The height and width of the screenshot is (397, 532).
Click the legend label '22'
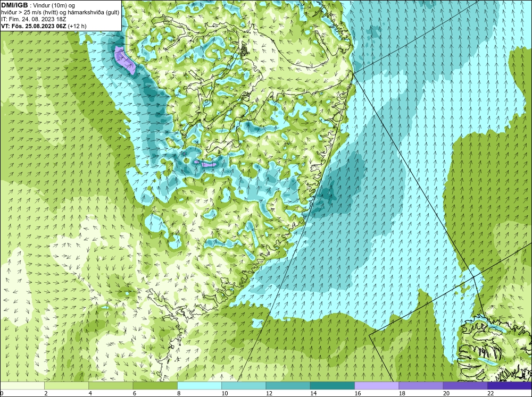[x=491, y=393]
